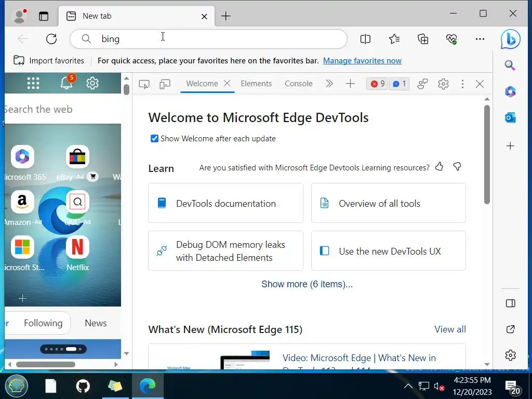Screen dimensions: 532x399
Task: Click thumbs down feedback icon
Action: pos(457,167)
